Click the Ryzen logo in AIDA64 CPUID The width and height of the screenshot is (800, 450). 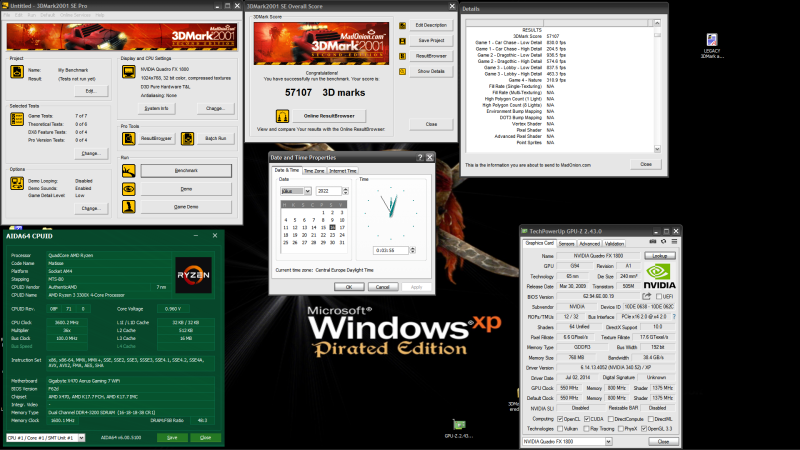tap(193, 275)
